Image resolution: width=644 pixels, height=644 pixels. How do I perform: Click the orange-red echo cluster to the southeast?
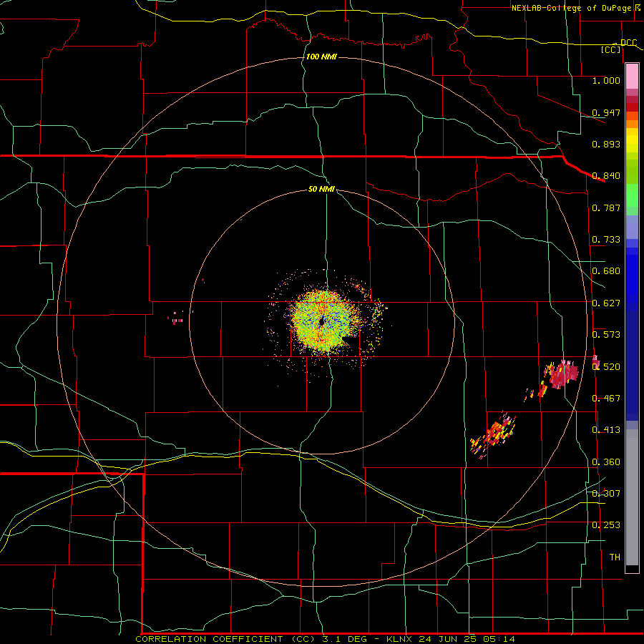coord(493,435)
